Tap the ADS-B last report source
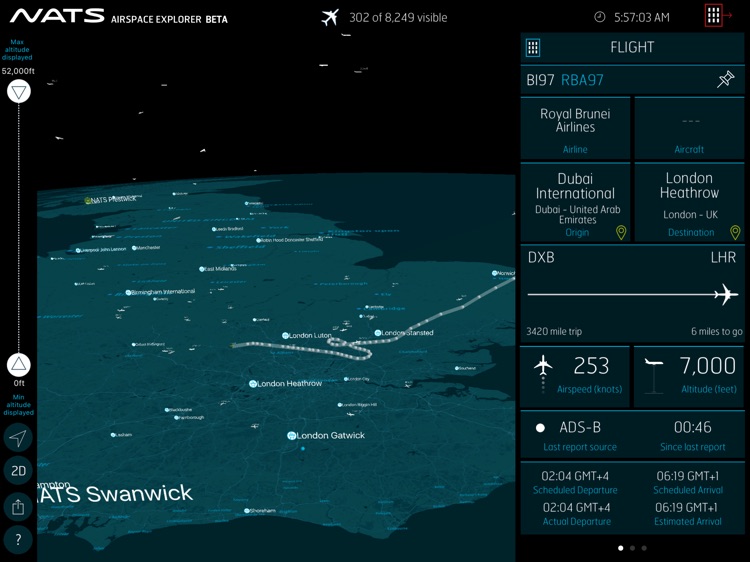 pyautogui.click(x=580, y=427)
